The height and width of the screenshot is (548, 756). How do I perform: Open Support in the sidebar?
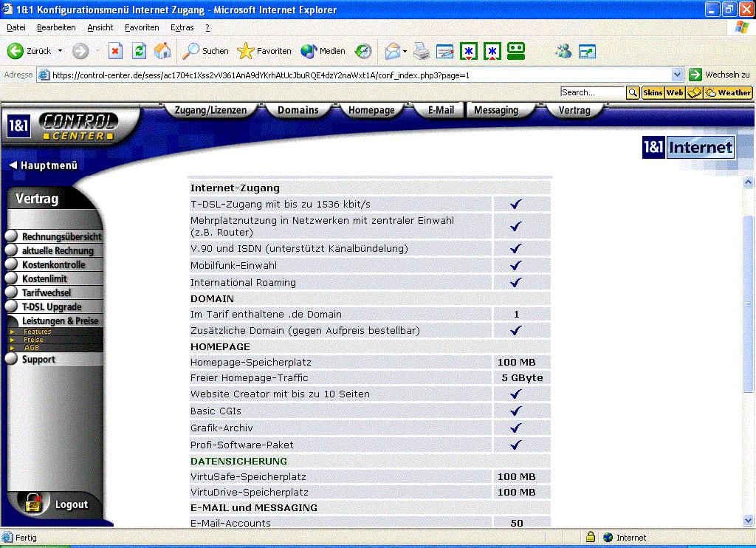click(x=54, y=359)
